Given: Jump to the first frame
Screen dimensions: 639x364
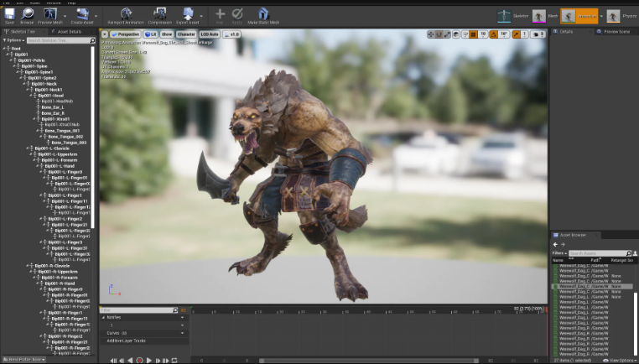Looking at the screenshot, I should (113, 361).
